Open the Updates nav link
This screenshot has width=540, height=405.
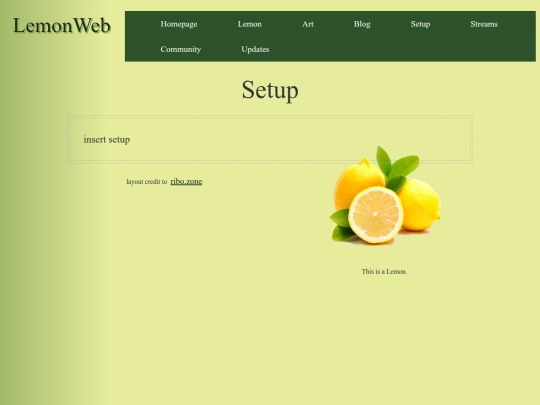tap(255, 49)
